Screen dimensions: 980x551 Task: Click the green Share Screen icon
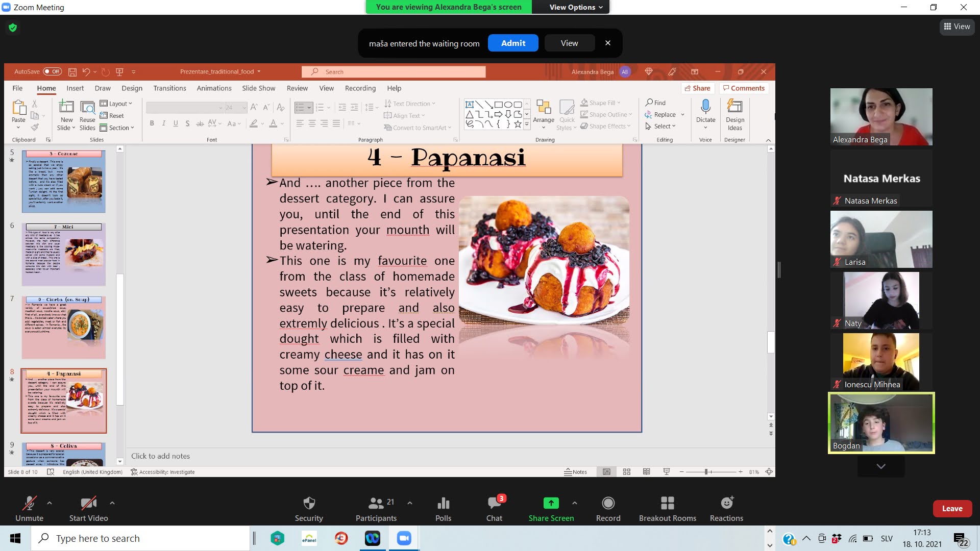[551, 504]
